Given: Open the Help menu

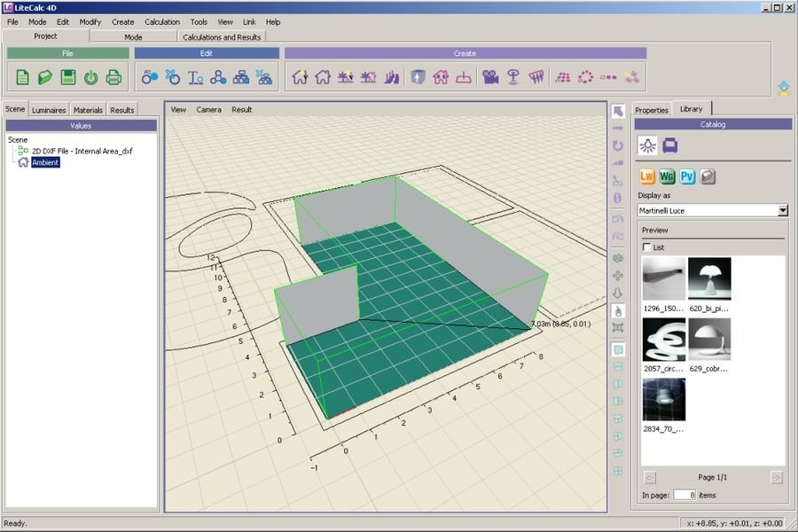Looking at the screenshot, I should pyautogui.click(x=273, y=22).
